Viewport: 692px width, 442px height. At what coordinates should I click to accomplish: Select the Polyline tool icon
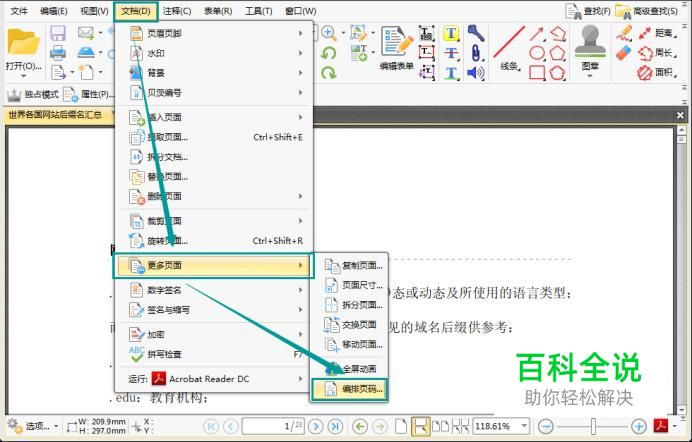pos(558,34)
